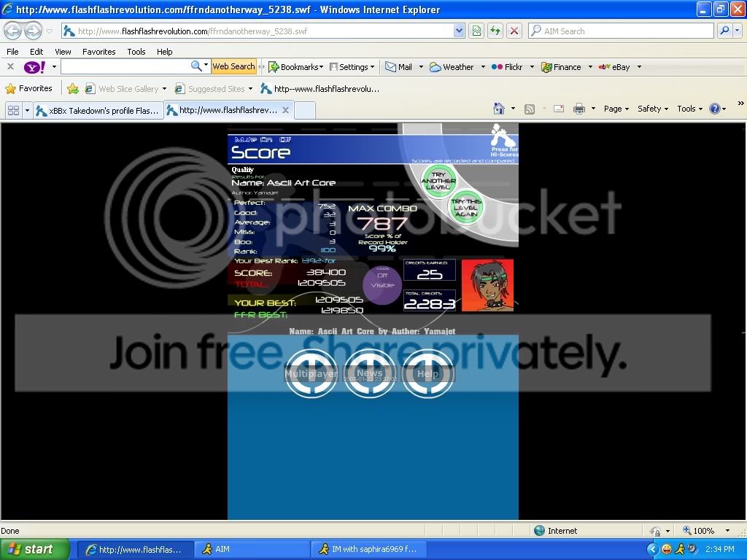Click the player avatar thumbnail
This screenshot has height=560, width=747.
click(x=487, y=285)
